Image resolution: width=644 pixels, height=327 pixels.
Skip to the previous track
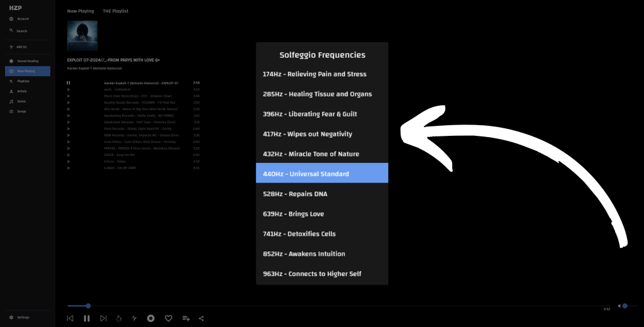(70, 318)
